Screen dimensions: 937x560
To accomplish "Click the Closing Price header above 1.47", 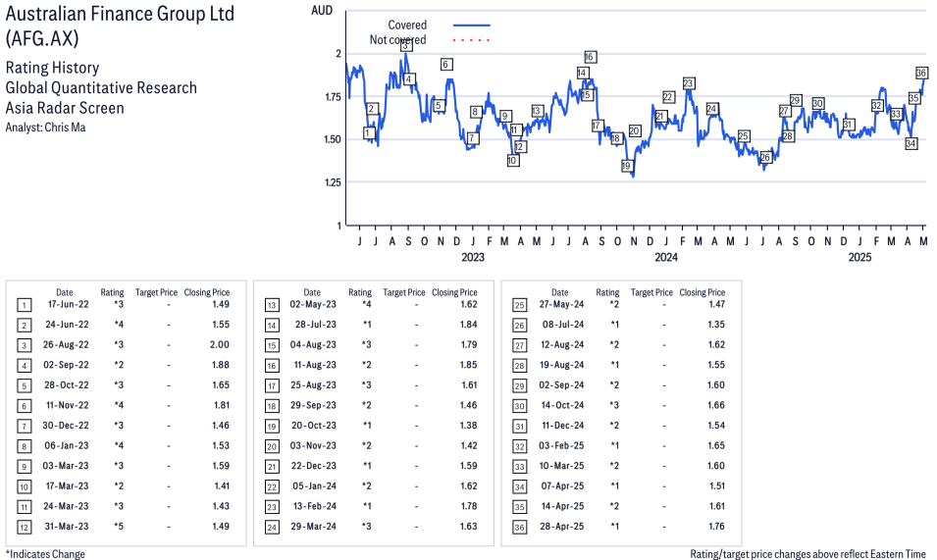I will pyautogui.click(x=703, y=292).
